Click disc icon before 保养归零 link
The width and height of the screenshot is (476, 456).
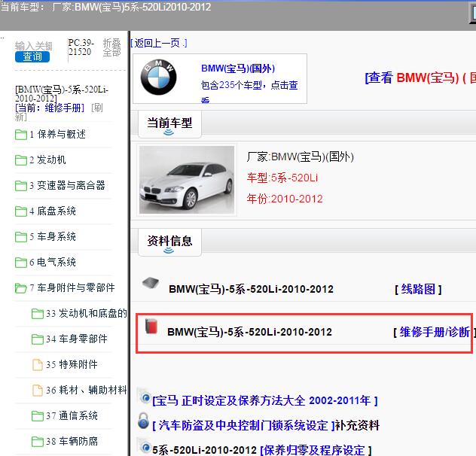[145, 447]
